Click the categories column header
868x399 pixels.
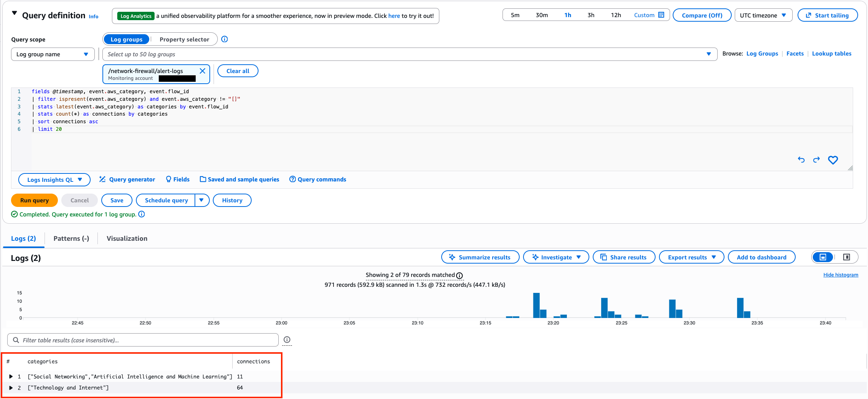(x=43, y=361)
